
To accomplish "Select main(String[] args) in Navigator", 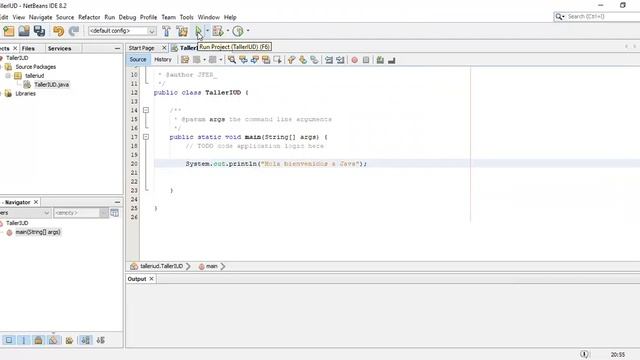I will 38,232.
